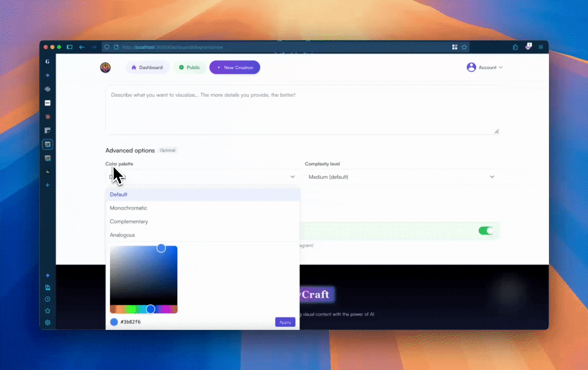This screenshot has width=588, height=370.
Task: Select the Public tab
Action: pyautogui.click(x=190, y=67)
